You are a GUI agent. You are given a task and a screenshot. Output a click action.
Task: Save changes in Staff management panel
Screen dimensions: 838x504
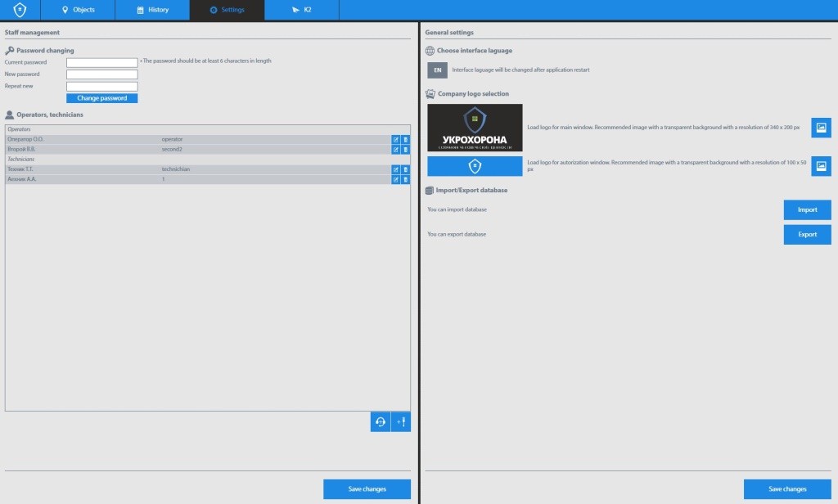[x=367, y=489]
